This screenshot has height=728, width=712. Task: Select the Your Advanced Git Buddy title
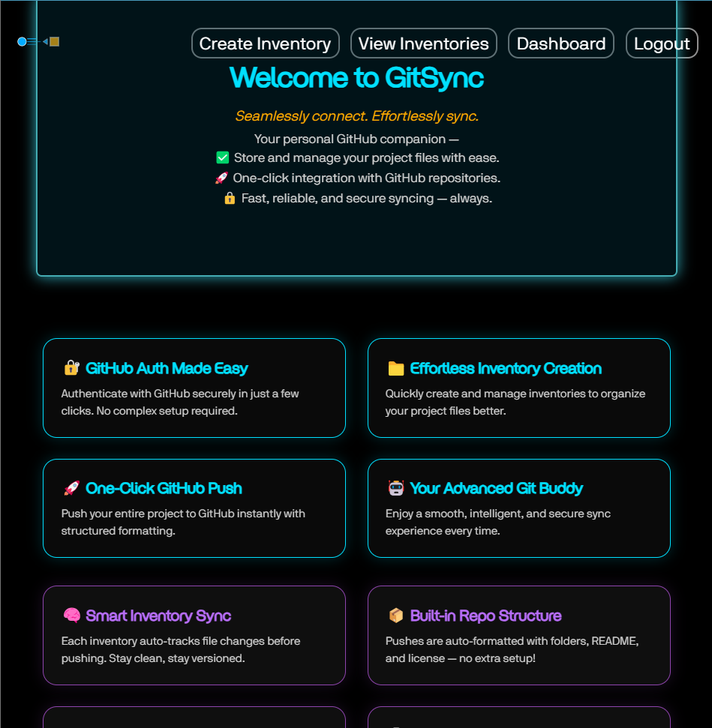point(496,488)
